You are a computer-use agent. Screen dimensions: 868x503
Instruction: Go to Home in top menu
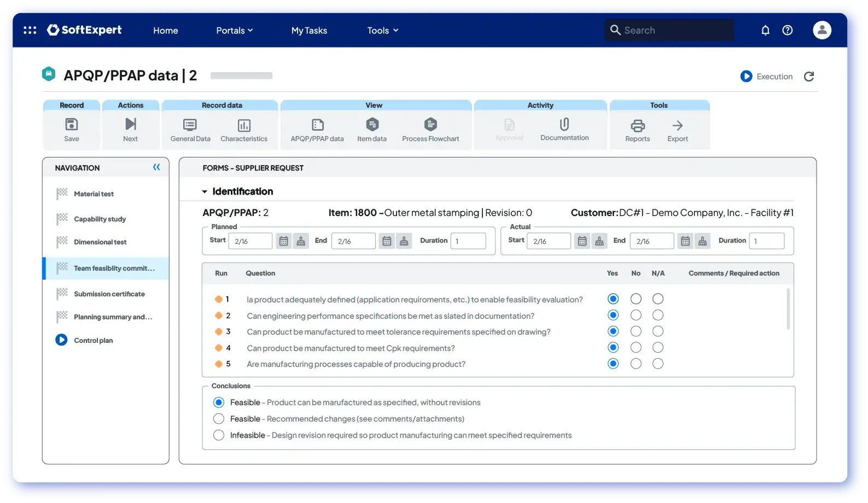click(166, 31)
